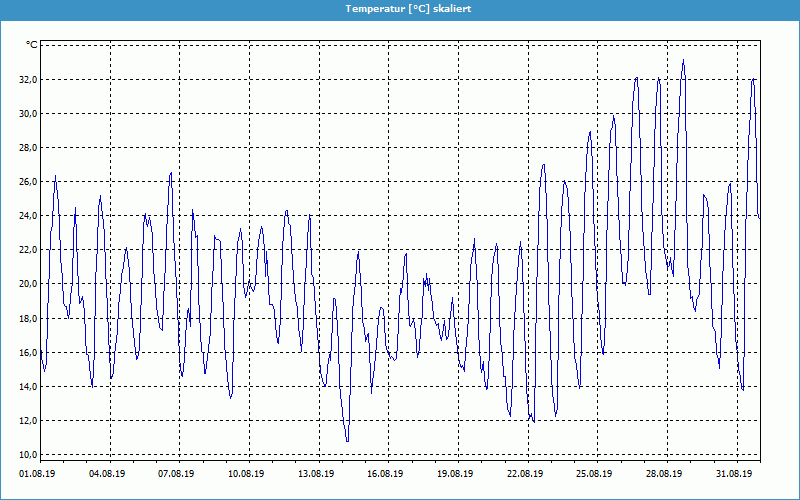Viewport: 800px width, 500px height.
Task: Click the "Temperatur [°C] skaliert" title bar
Action: click(x=400, y=8)
